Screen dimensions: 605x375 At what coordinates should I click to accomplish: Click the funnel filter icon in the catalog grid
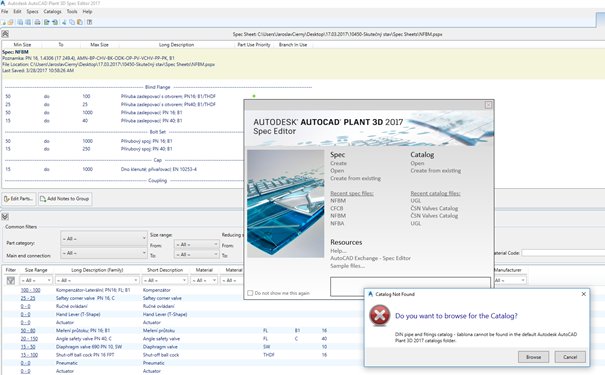[11, 280]
